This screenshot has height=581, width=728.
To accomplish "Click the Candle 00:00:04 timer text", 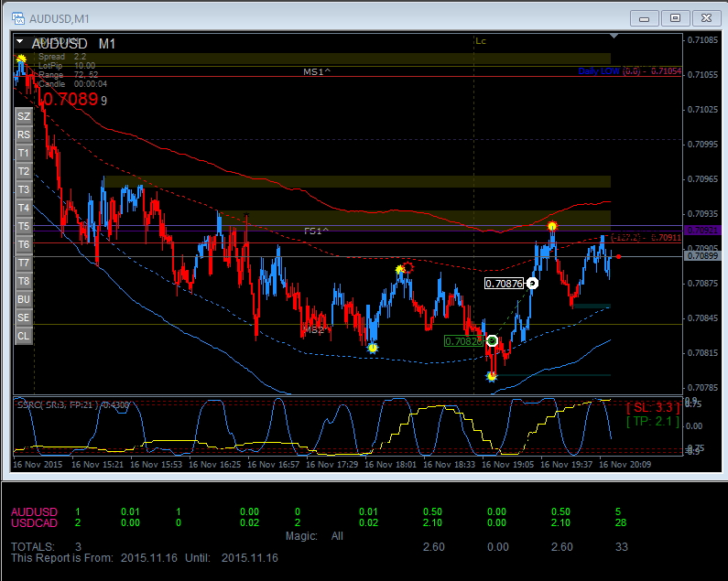I will 72,84.
